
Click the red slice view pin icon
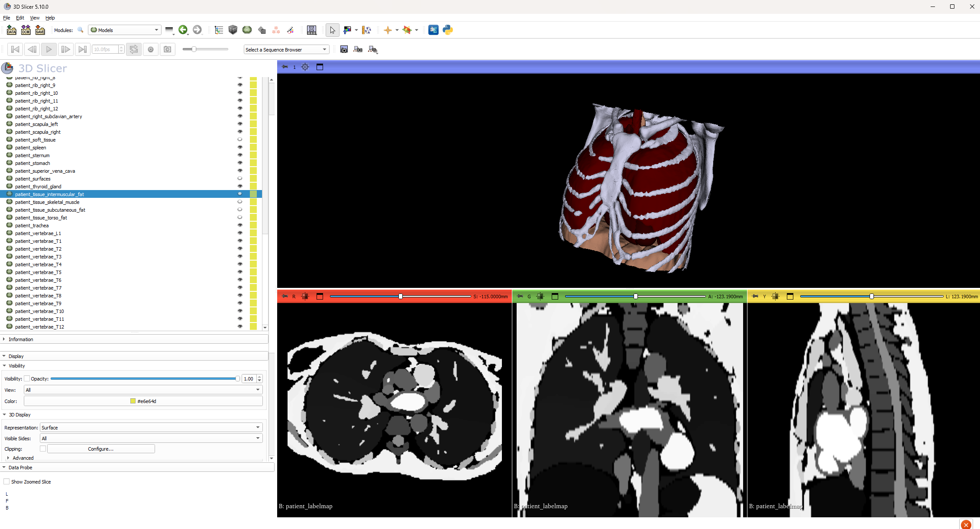(285, 297)
